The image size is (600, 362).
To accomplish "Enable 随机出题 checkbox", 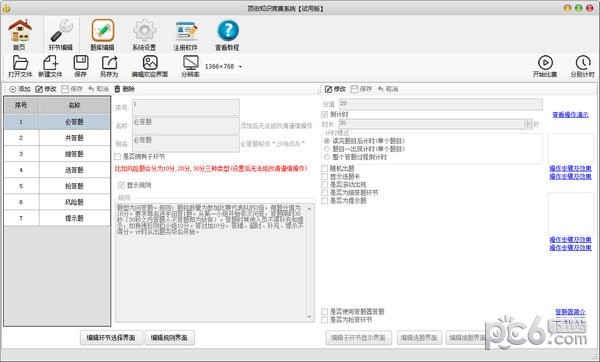I will [324, 168].
